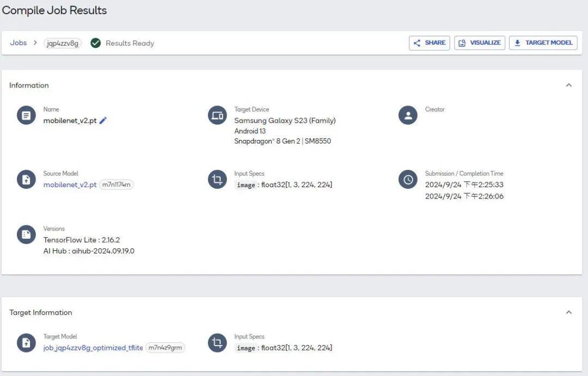Click the Target Information Input Specs crop icon
Viewport: 588px width, 376px height.
point(217,342)
